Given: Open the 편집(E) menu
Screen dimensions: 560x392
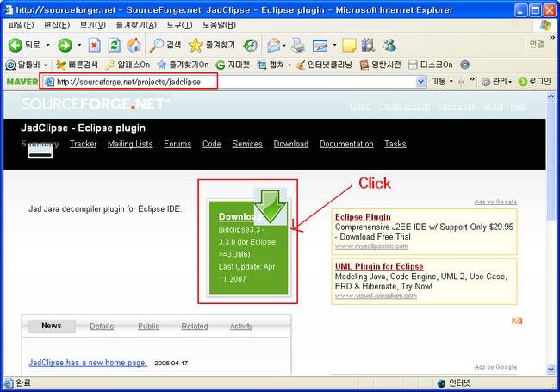Looking at the screenshot, I should click(57, 25).
